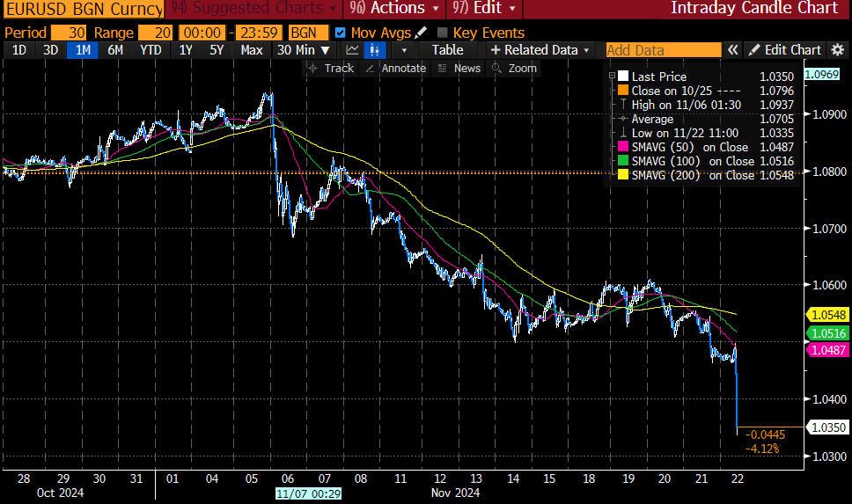Click the 1.0548 yellow axis price label
This screenshot has width=852, height=504.
[x=828, y=315]
